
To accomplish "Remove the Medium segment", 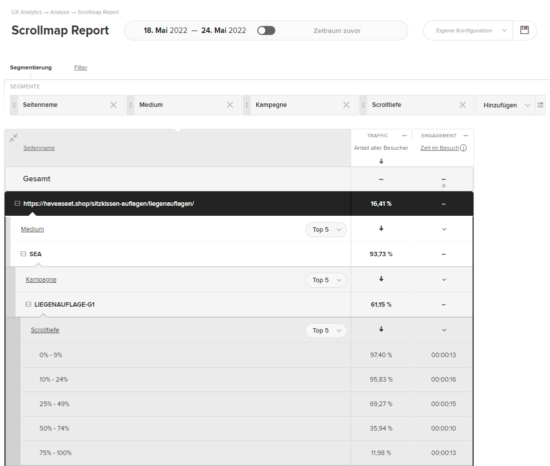I will pos(230,105).
